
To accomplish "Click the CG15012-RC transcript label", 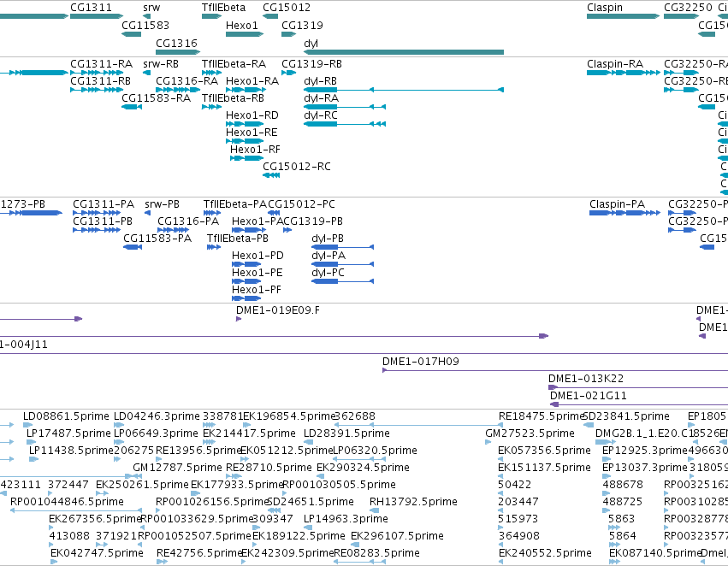I will [297, 166].
